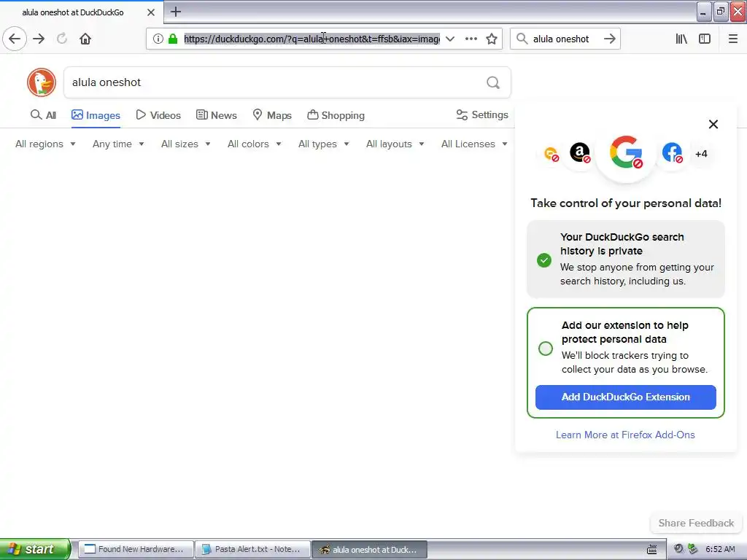Screen dimensions: 747x560
Task: Click the DuckDuckGo search magnifier button
Action: click(493, 83)
